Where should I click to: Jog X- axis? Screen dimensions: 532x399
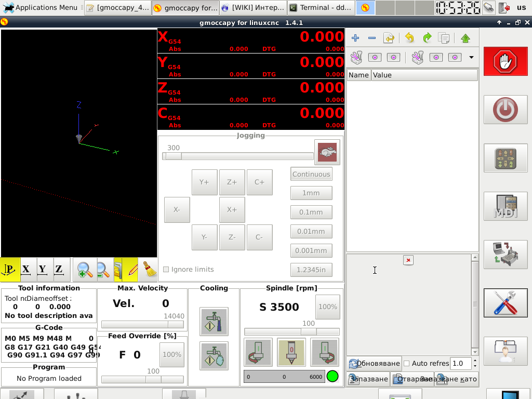[x=177, y=210]
